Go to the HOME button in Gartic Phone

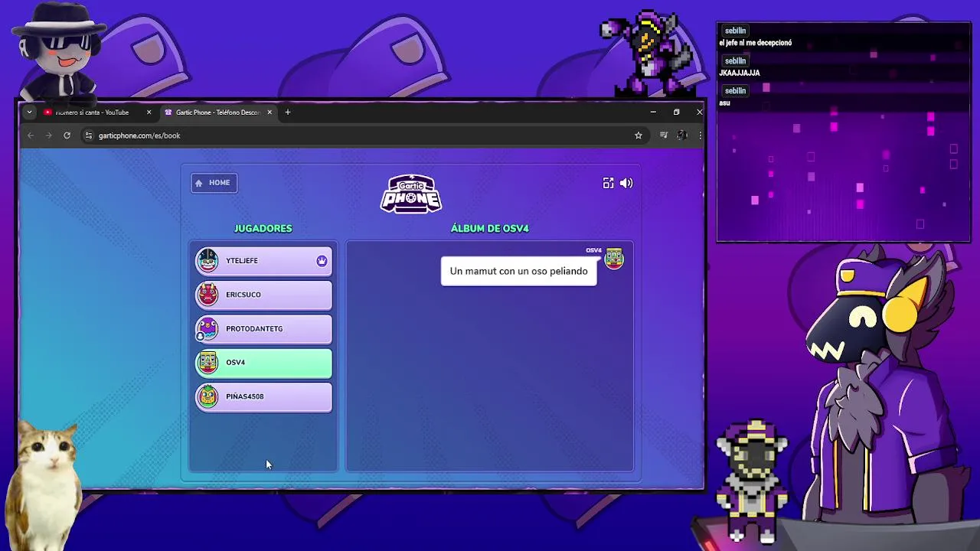pyautogui.click(x=214, y=183)
